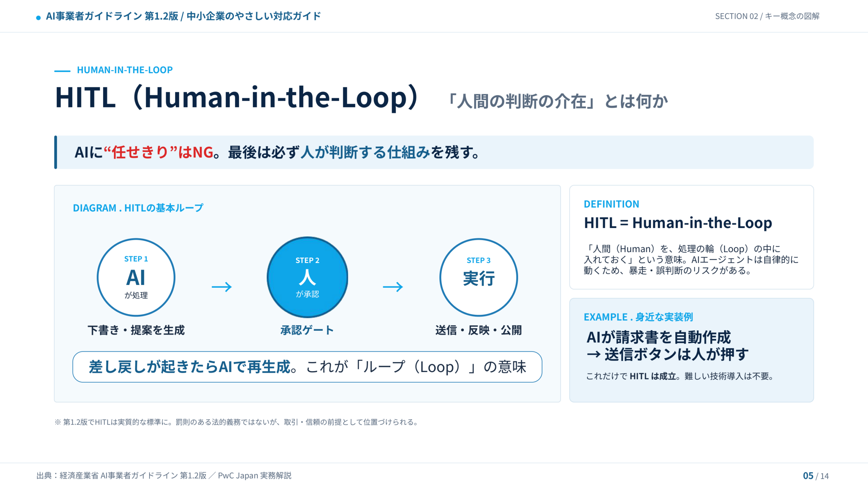Viewport: 868px width, 488px height.
Task: Click line → 送信ボタンは人が押す
Action: pos(667,354)
